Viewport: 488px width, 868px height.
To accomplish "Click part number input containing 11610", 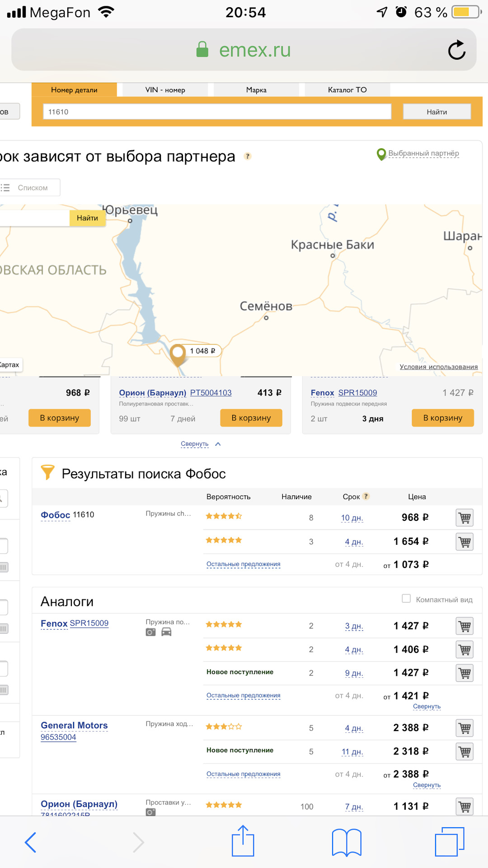I will pos(217,112).
